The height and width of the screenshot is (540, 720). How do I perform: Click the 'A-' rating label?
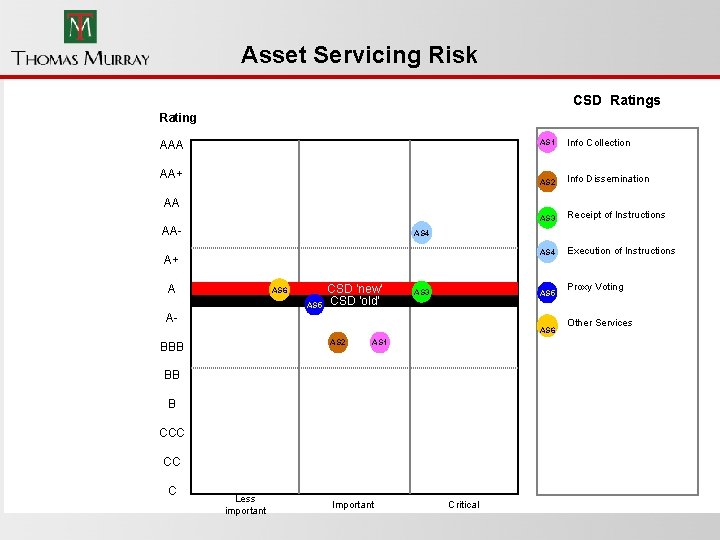(x=171, y=318)
